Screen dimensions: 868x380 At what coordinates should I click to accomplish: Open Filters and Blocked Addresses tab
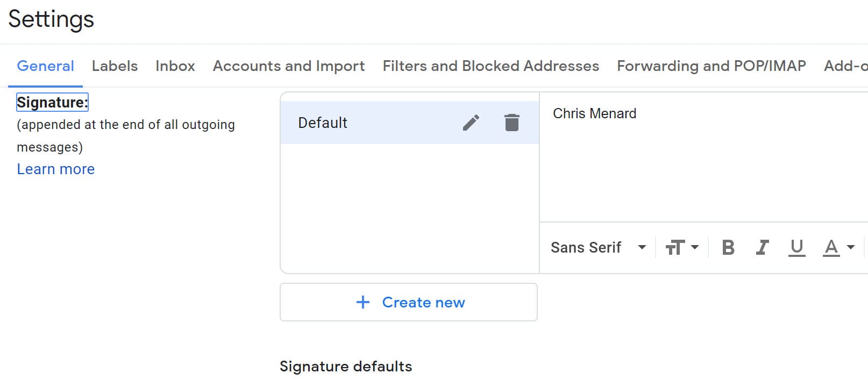click(490, 66)
